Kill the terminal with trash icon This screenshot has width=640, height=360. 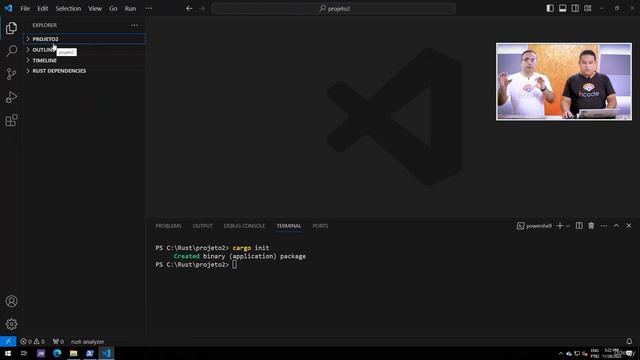point(591,226)
